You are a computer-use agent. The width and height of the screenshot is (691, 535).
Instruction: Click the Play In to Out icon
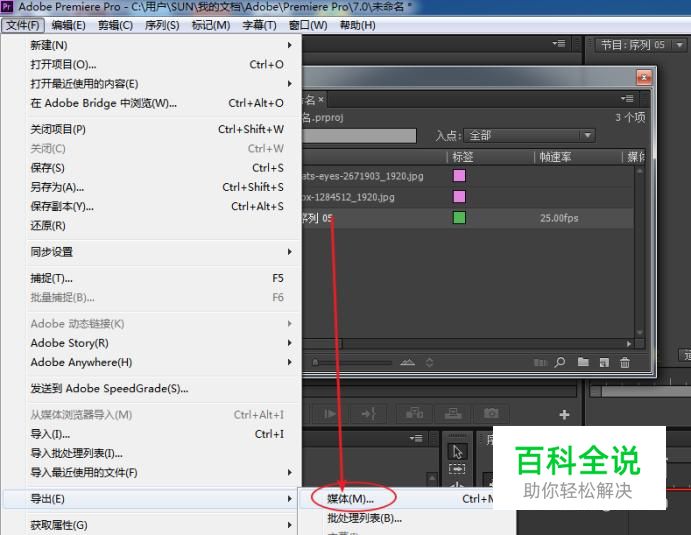coord(330,413)
